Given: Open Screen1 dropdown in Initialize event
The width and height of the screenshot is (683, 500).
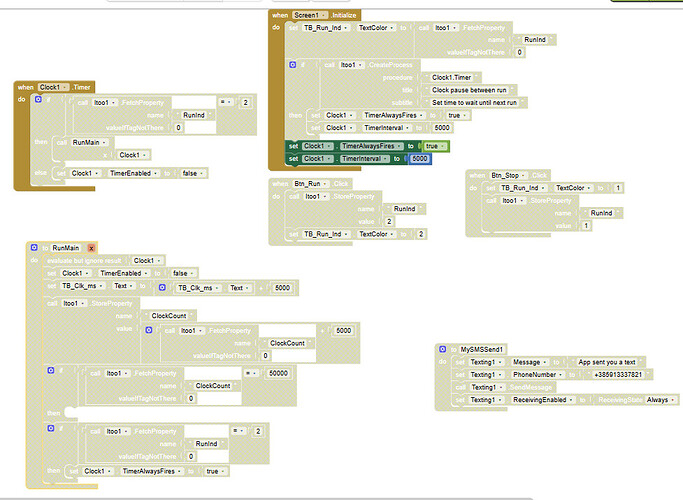Looking at the screenshot, I should [x=311, y=16].
